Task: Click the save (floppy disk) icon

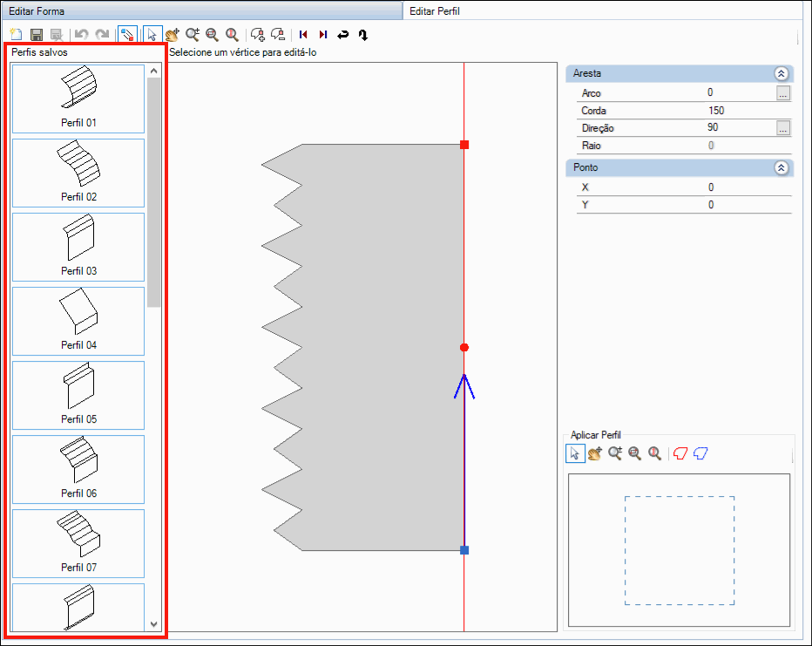Action: pos(37,35)
